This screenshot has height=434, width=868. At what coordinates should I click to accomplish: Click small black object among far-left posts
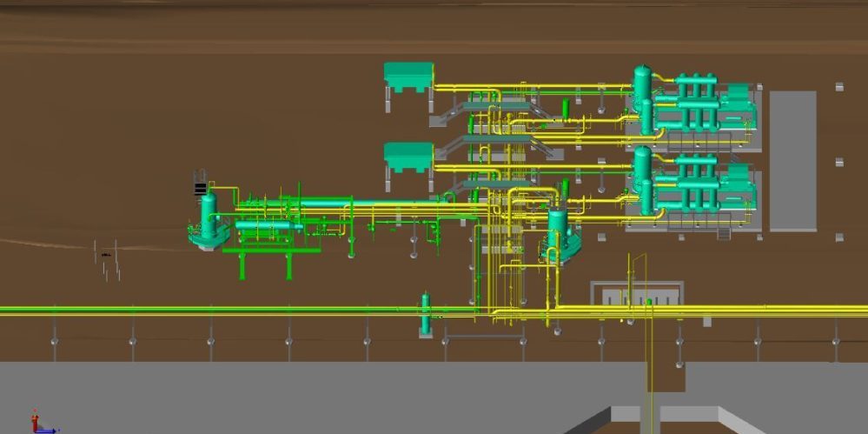click(106, 254)
